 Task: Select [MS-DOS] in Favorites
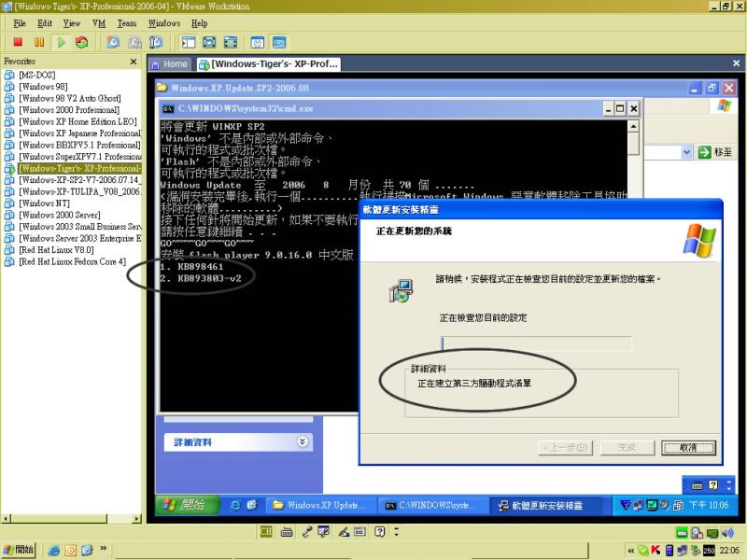tap(30, 75)
